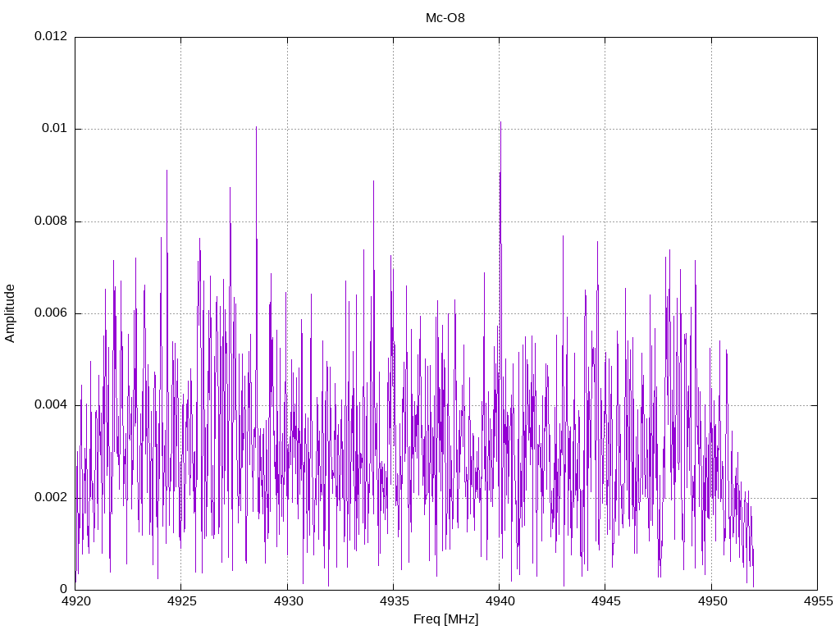
Task: Click the plot title 'Mc-O8'
Action: [x=445, y=18]
